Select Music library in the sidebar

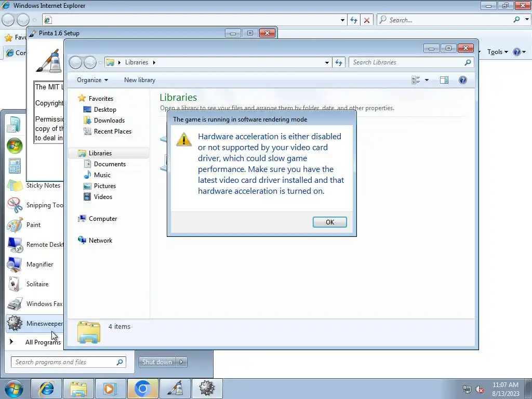(x=102, y=175)
